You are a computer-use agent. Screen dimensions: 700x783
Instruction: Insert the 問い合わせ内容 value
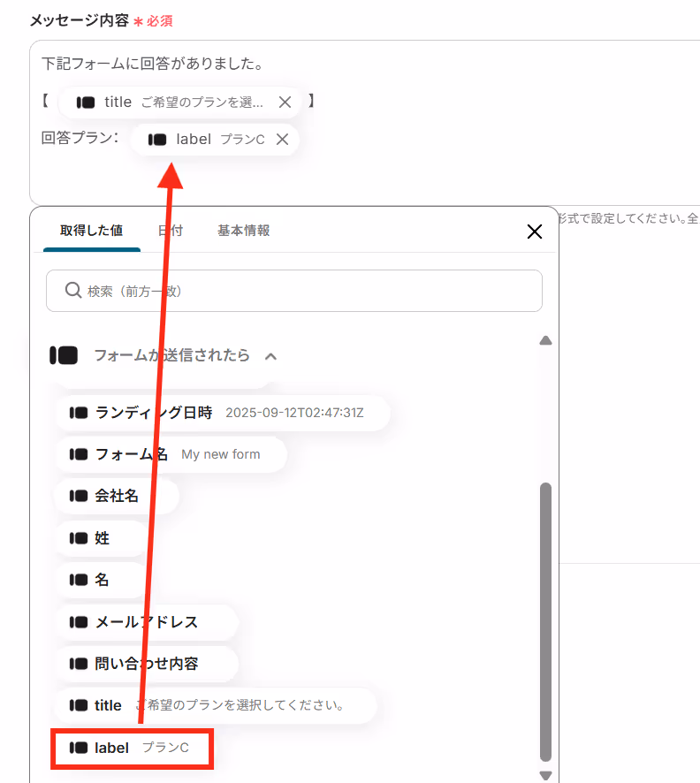click(x=147, y=664)
